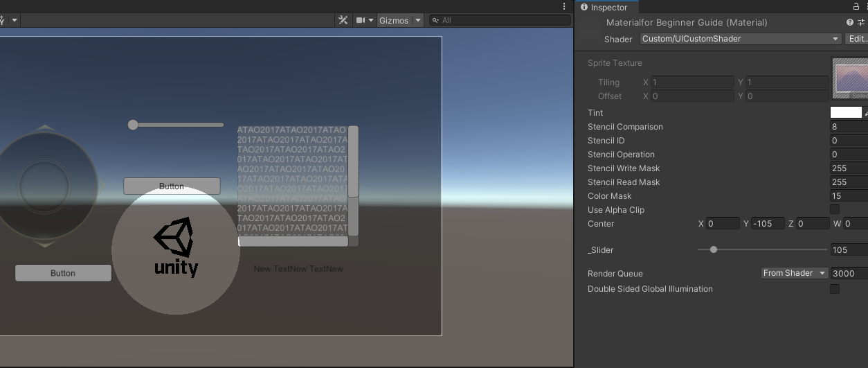Open the Shader dropdown Custom/UICustomShader
868x368 pixels.
tap(741, 39)
